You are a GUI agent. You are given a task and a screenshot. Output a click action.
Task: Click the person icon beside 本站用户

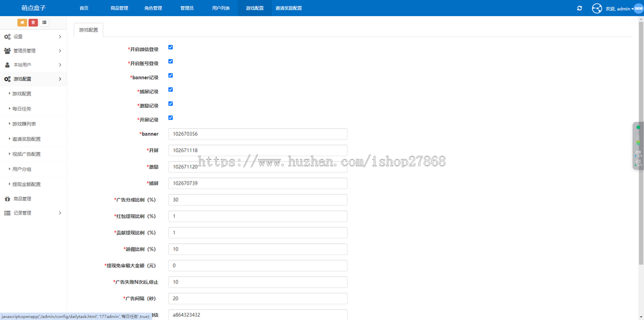7,65
